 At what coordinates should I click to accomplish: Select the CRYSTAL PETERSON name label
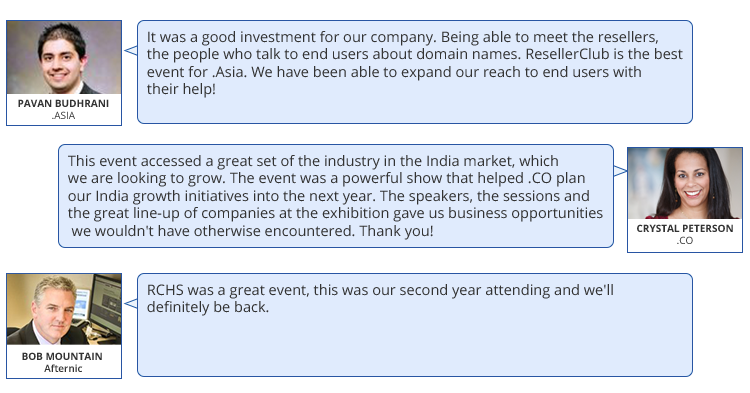685,229
